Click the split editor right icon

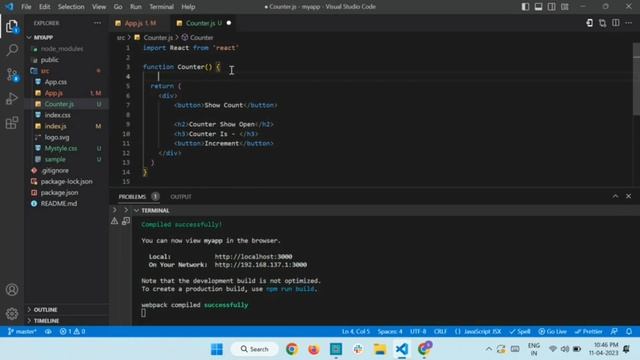[x=616, y=23]
